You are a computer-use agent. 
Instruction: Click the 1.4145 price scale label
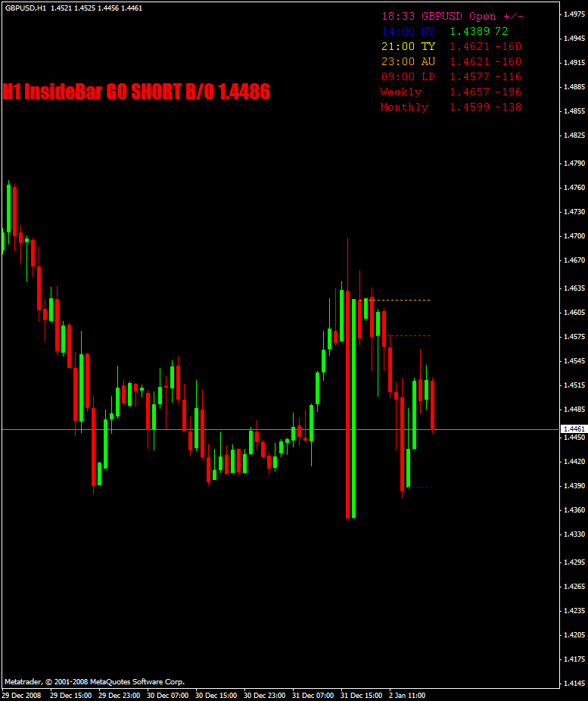tap(574, 684)
